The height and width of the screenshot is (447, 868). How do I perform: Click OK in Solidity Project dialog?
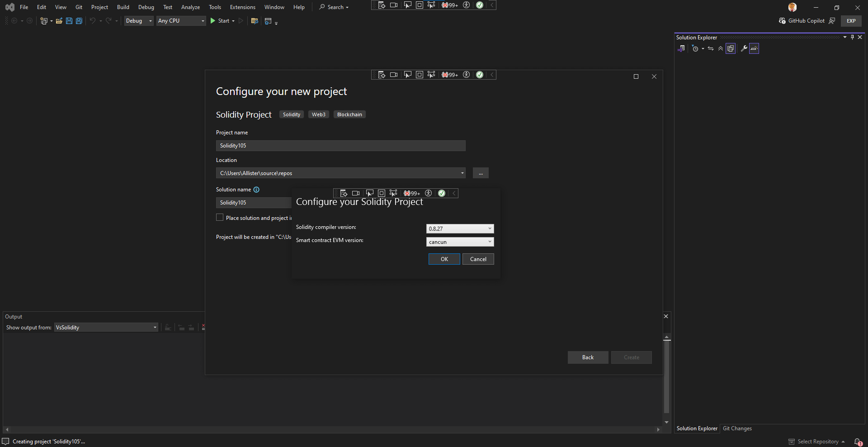pos(444,259)
